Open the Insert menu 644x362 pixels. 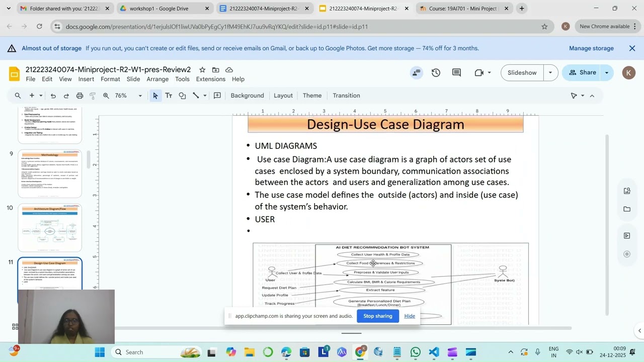86,79
